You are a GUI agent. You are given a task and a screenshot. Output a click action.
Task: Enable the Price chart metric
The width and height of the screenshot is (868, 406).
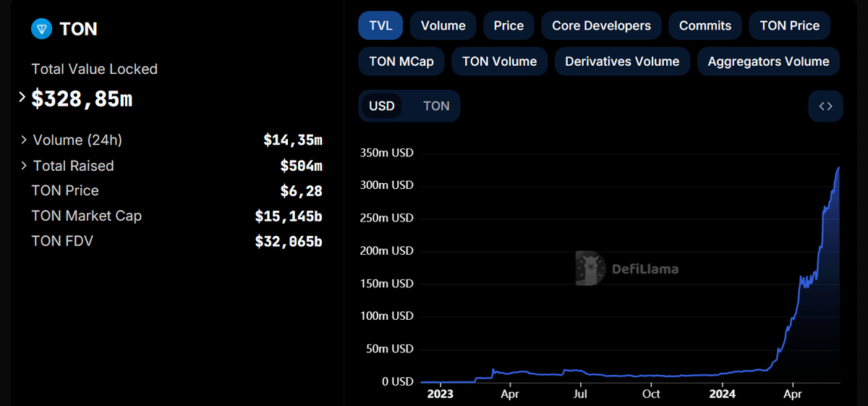pos(509,25)
